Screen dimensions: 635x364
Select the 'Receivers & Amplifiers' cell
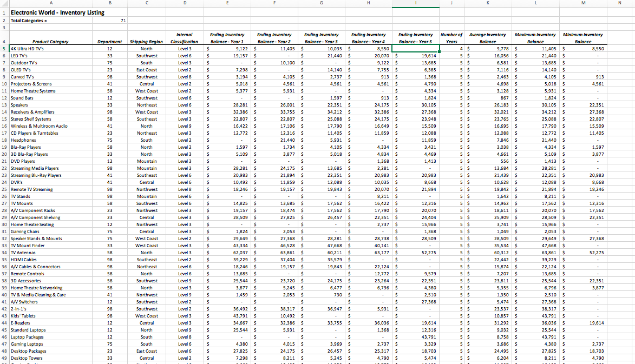click(51, 112)
